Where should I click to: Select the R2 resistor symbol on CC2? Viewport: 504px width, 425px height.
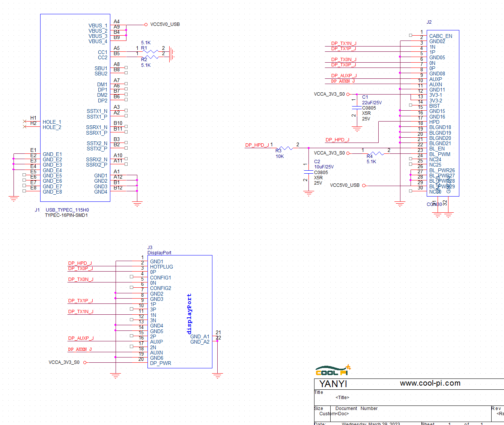(x=151, y=57)
